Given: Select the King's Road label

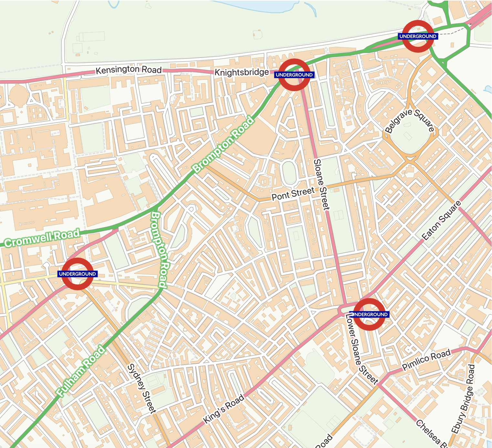Looking at the screenshot, I should click(x=224, y=409).
